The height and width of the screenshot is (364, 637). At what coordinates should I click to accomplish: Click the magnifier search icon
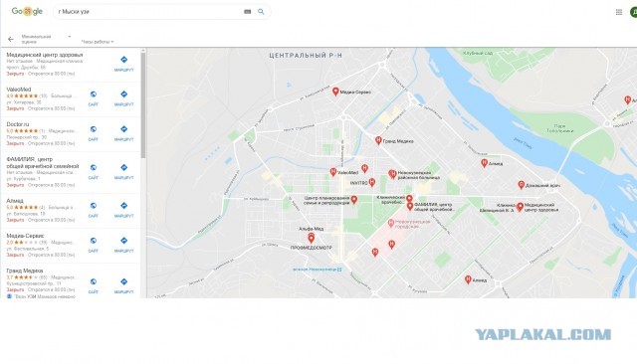[261, 12]
